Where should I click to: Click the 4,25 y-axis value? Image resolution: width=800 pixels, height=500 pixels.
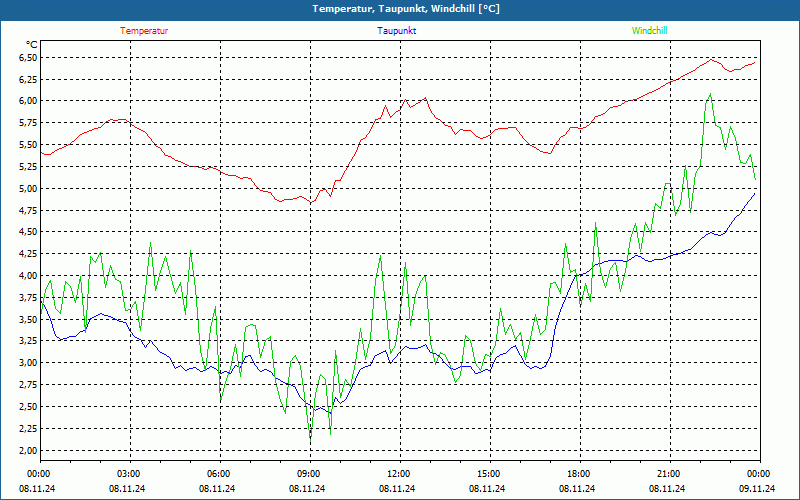coord(28,254)
